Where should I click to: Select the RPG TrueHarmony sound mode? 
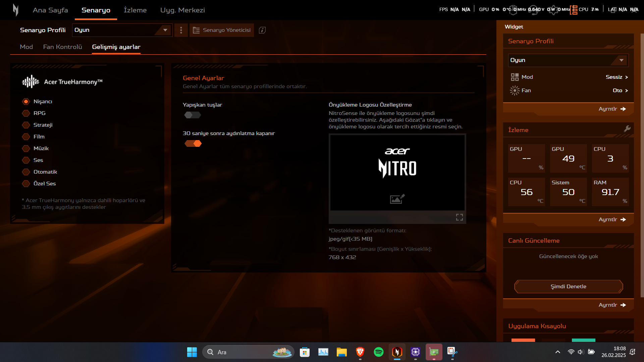coord(26,113)
